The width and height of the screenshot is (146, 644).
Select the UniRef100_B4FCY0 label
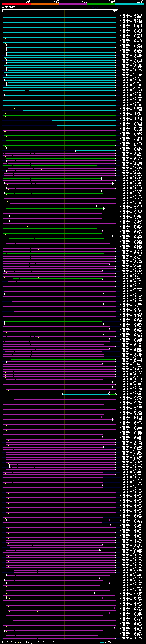coord(131,58)
